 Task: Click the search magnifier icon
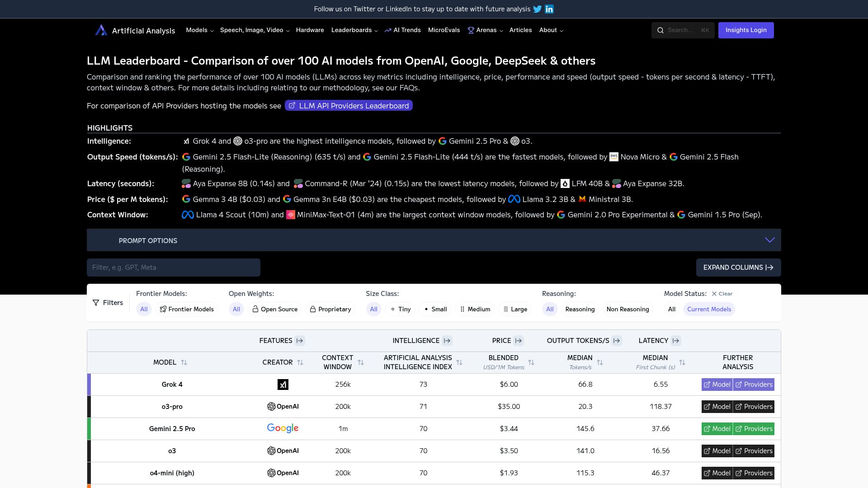[660, 30]
